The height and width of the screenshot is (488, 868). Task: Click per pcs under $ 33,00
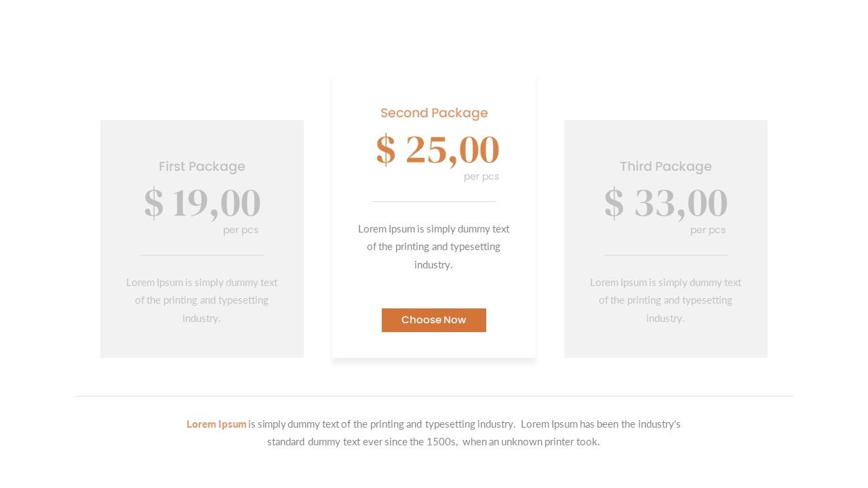tap(708, 230)
